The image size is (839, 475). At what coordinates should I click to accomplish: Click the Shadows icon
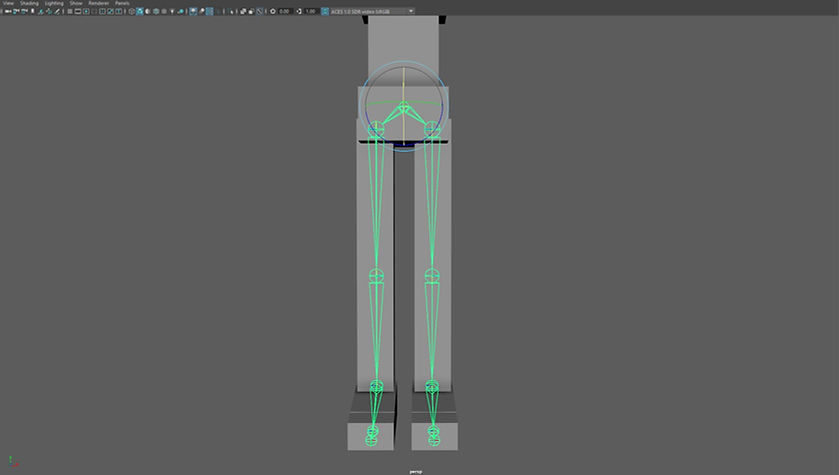[x=181, y=11]
